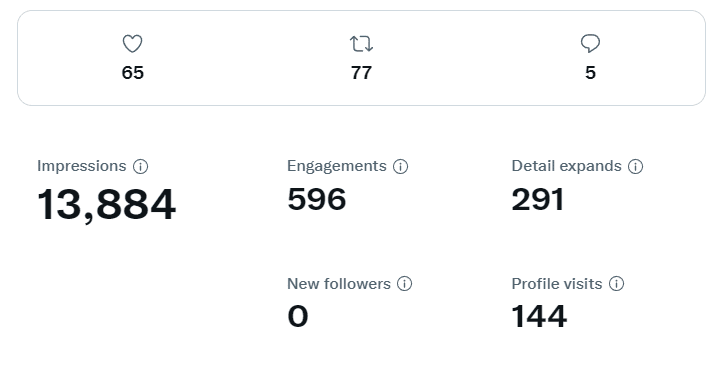Screen dimensions: 720x382
Task: Click the 13,884 impressions value
Action: click(106, 205)
